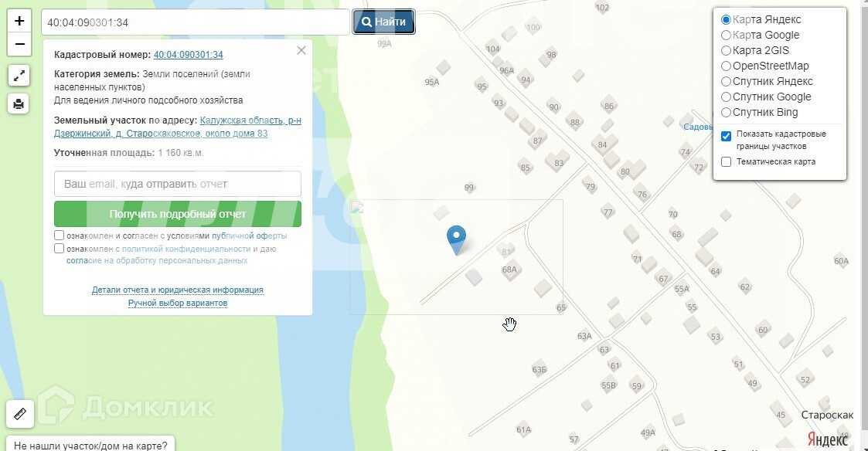Click house number 63Б on map

pos(540,369)
